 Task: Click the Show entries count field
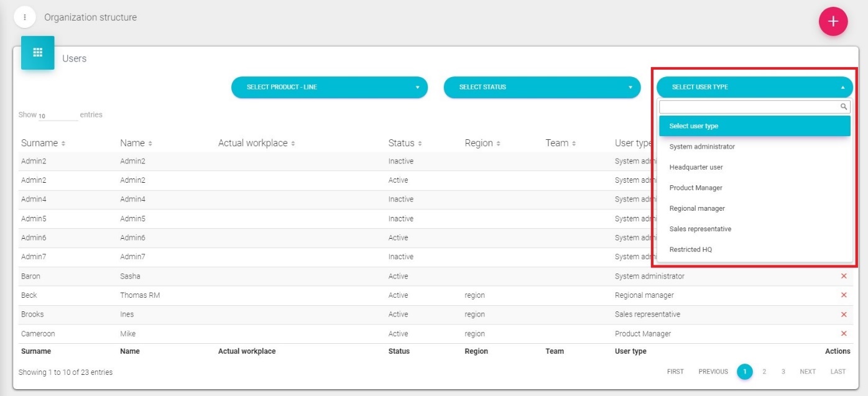pyautogui.click(x=58, y=116)
